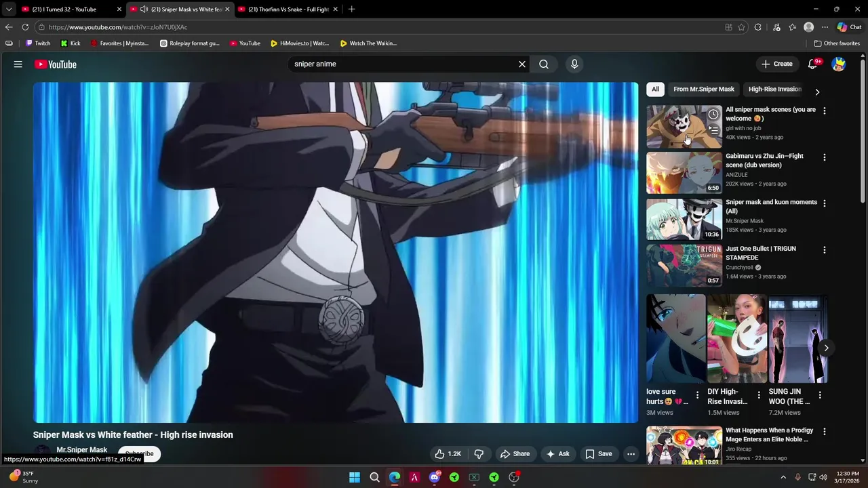Show next Shorts with chevron arrow

tap(826, 348)
